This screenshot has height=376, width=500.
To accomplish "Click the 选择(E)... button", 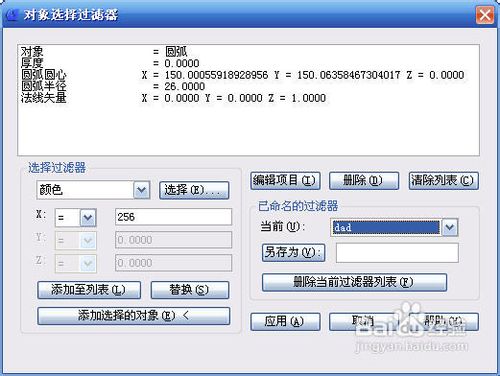I will coord(194,190).
